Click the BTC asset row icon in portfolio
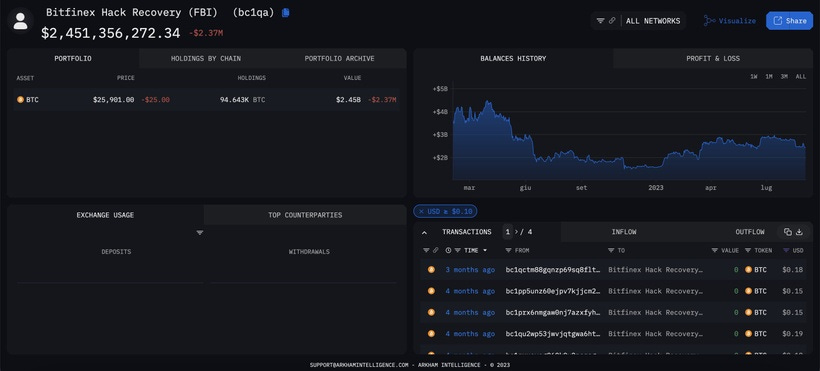The height and width of the screenshot is (371, 820). click(20, 99)
